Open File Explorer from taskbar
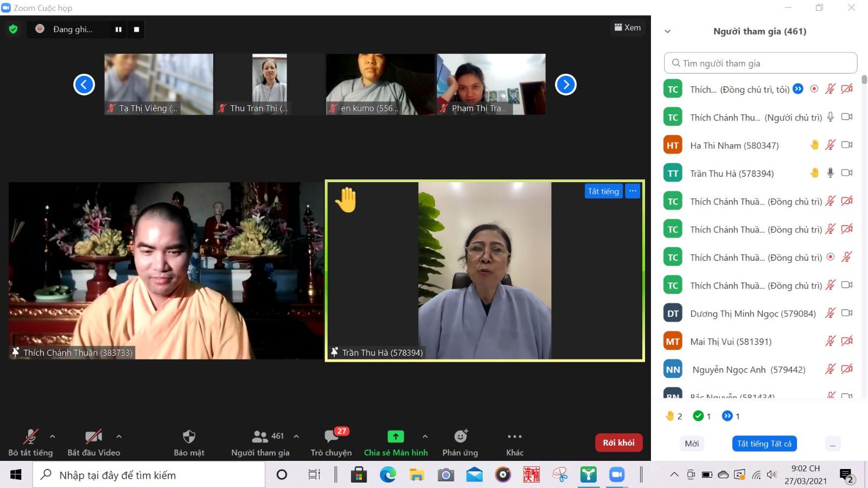This screenshot has height=488, width=868. pyautogui.click(x=417, y=475)
